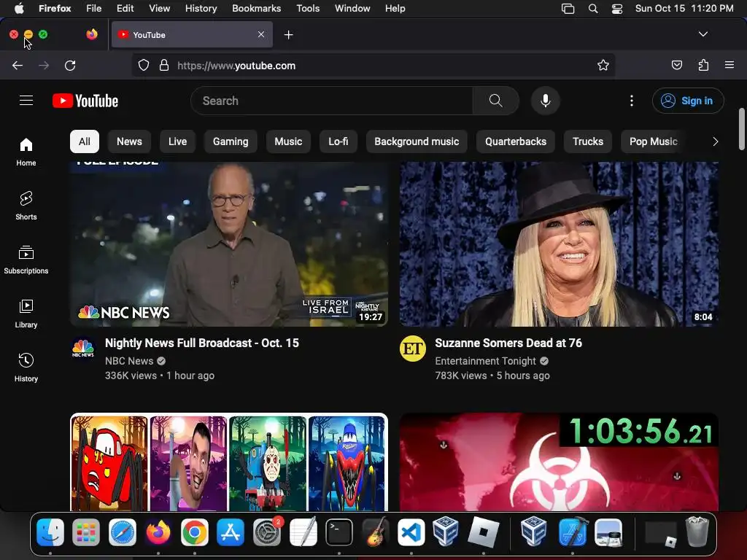This screenshot has height=560, width=747.
Task: Open Firefox tracking protection shield
Action: (144, 65)
